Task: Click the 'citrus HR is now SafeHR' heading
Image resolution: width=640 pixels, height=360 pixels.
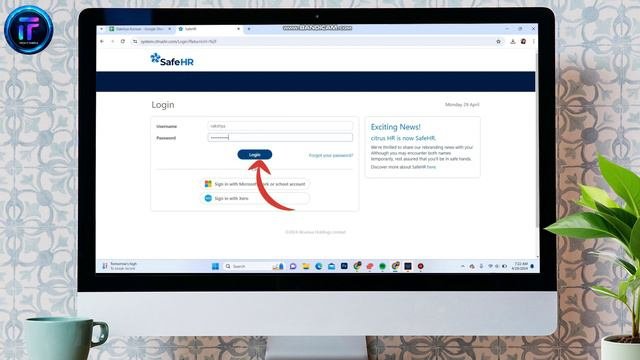Action: pyautogui.click(x=403, y=138)
